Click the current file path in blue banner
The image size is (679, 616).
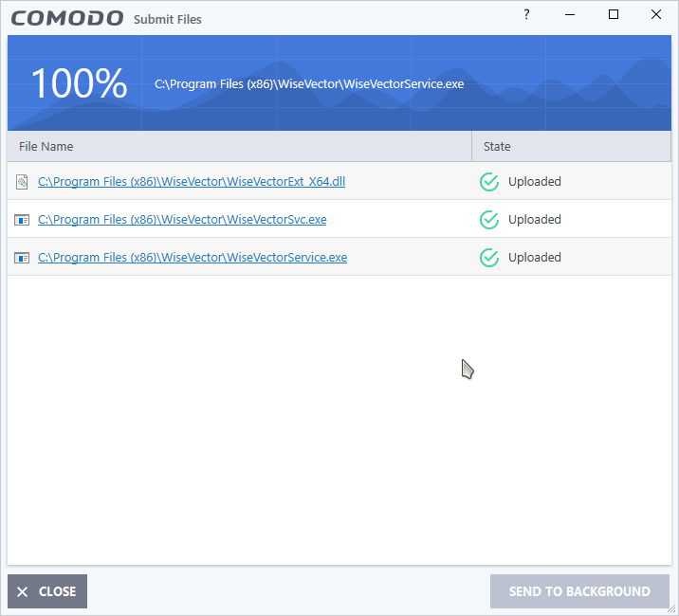(x=309, y=84)
